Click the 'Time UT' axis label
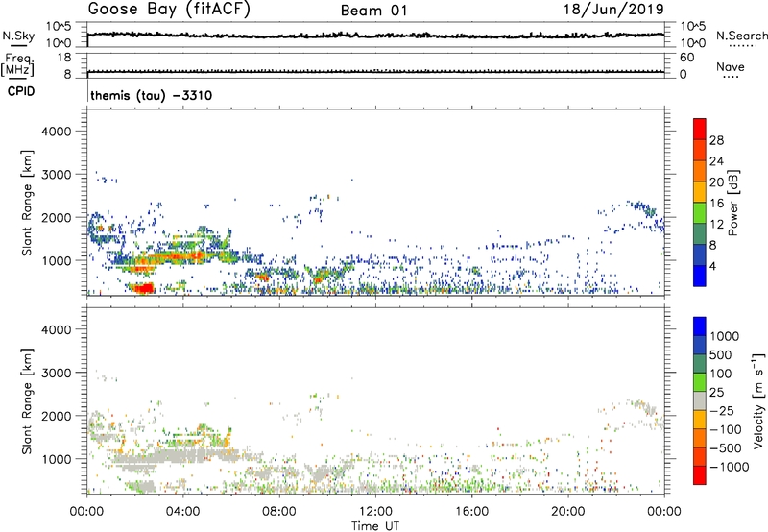This screenshot has width=768, height=532. 375,526
